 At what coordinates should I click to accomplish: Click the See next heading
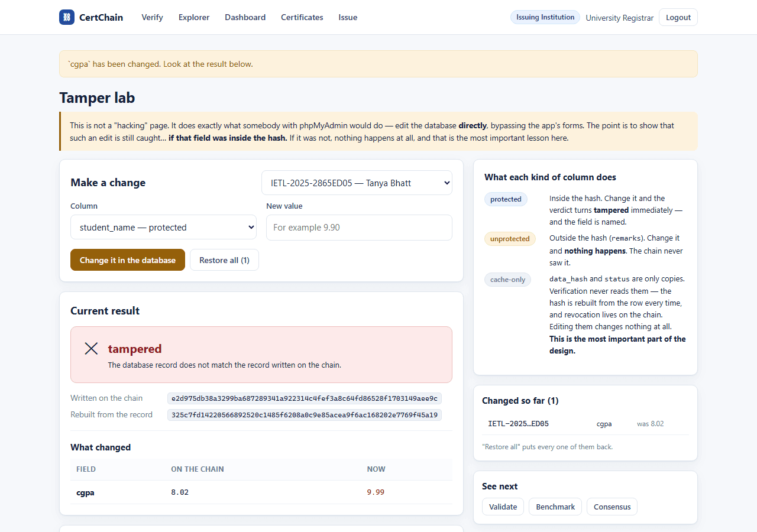pyautogui.click(x=500, y=486)
